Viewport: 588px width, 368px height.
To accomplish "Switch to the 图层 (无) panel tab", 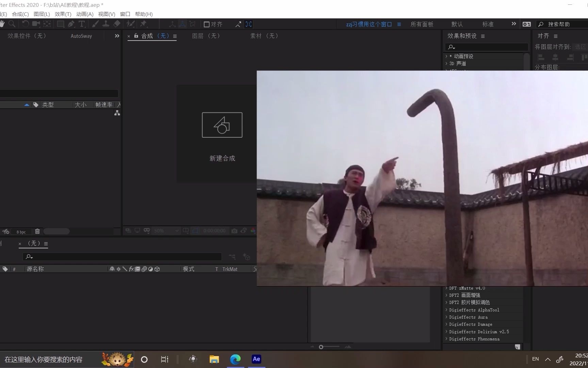I will 206,36.
